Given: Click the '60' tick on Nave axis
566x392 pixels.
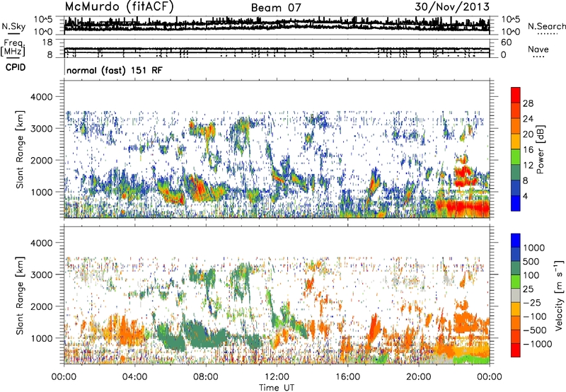Looking at the screenshot, I should coord(506,42).
